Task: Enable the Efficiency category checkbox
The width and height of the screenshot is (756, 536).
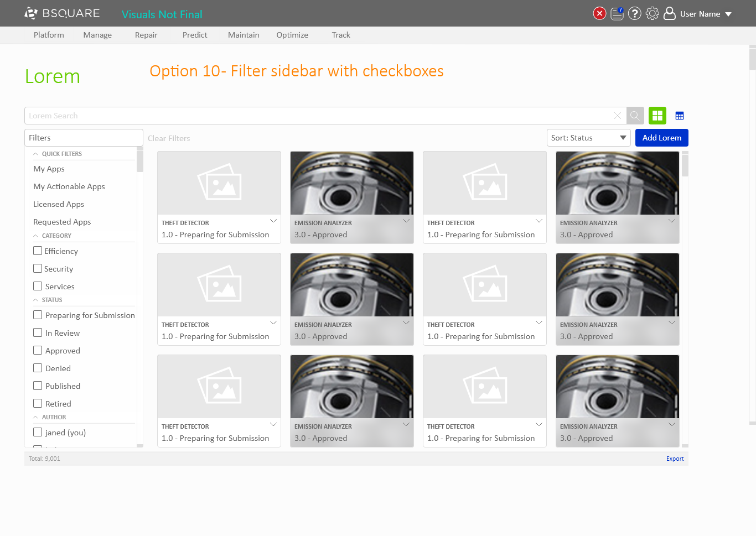Action: [38, 251]
